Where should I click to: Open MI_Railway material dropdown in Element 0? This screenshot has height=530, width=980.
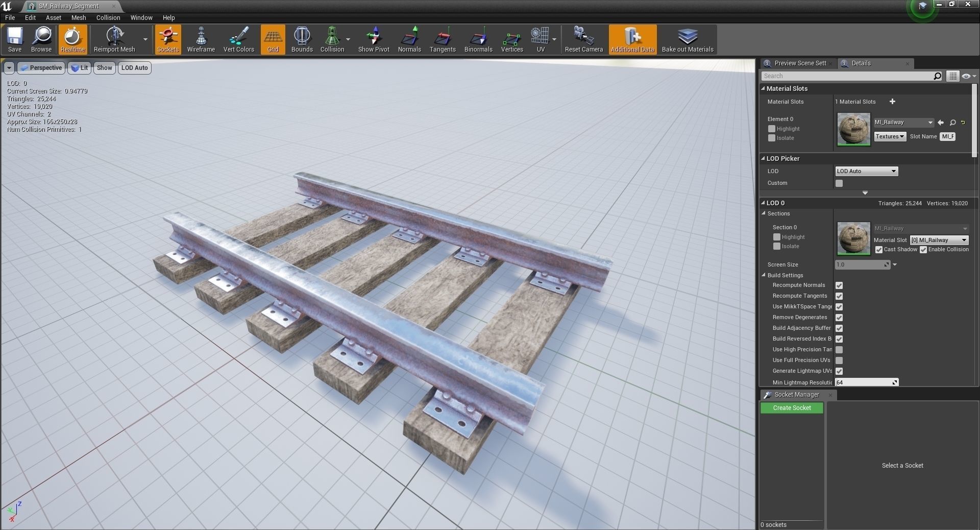(x=903, y=123)
